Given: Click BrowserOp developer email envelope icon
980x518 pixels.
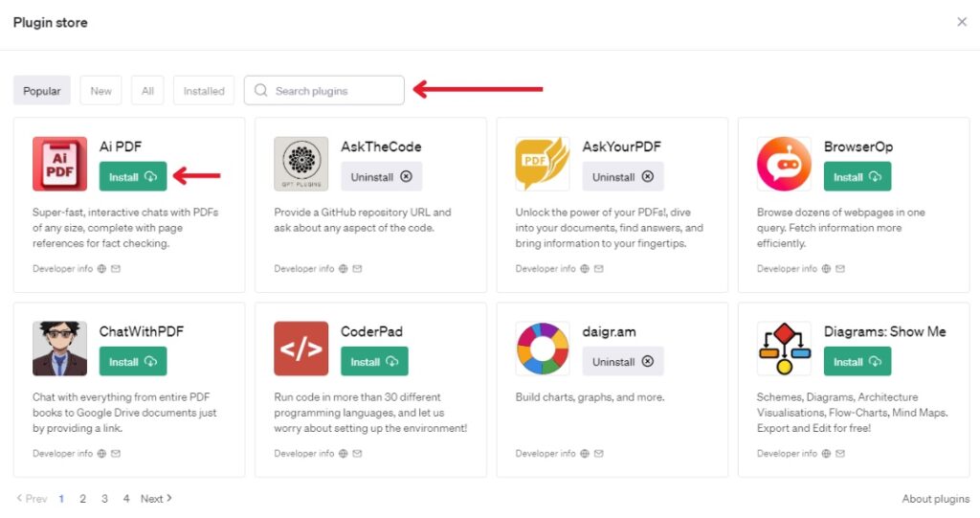Looking at the screenshot, I should tap(840, 269).
